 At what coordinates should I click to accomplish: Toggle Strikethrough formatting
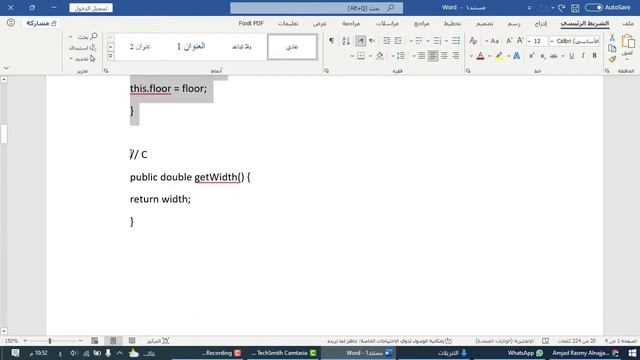click(x=554, y=56)
